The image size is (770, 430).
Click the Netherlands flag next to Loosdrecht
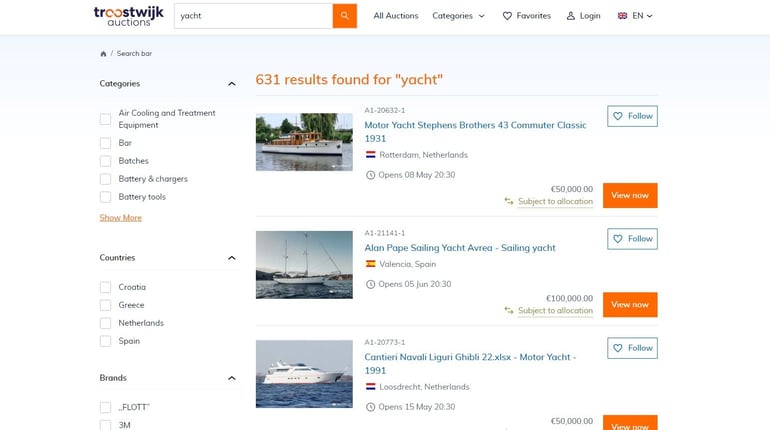point(371,387)
